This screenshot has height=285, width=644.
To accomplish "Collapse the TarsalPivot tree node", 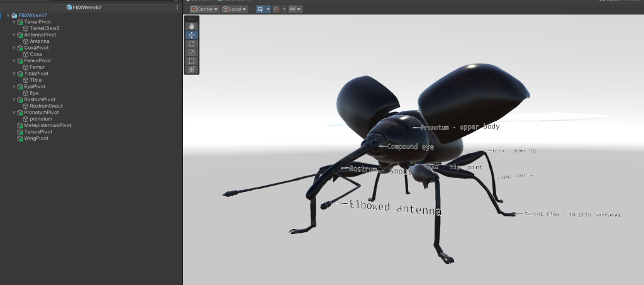I will pyautogui.click(x=14, y=22).
